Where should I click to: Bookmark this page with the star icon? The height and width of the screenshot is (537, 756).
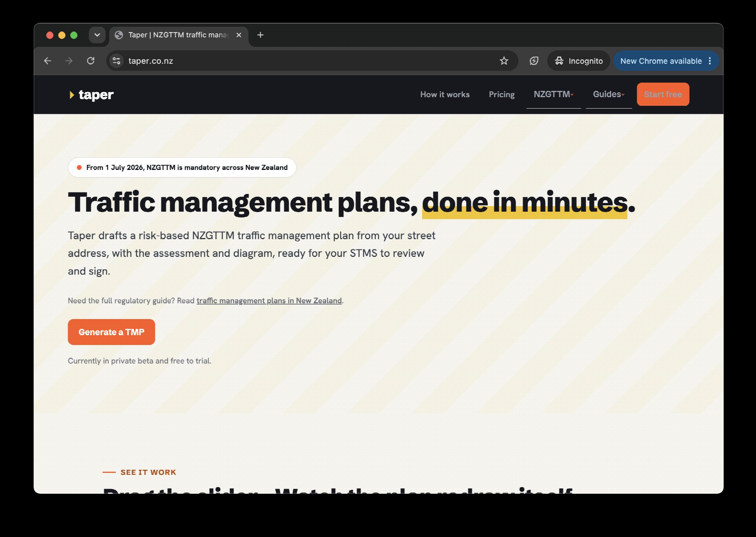click(x=504, y=61)
